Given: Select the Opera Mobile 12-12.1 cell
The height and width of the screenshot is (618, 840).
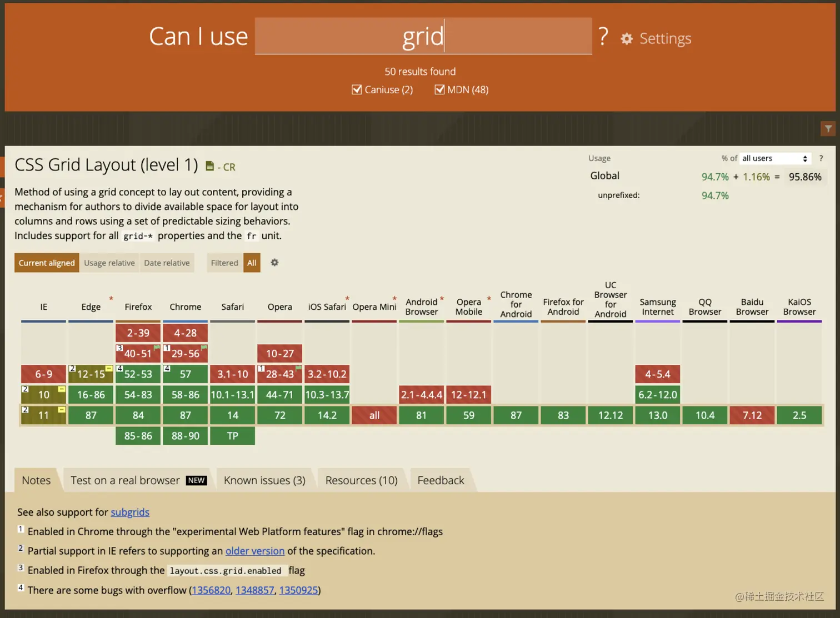Looking at the screenshot, I should point(469,395).
